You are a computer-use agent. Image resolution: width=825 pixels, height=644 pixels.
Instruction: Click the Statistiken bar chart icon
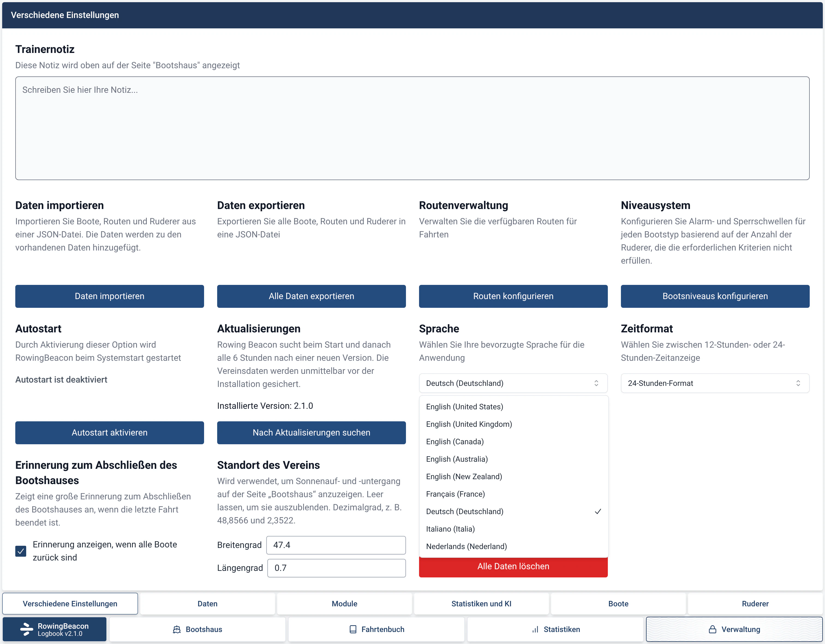point(535,629)
